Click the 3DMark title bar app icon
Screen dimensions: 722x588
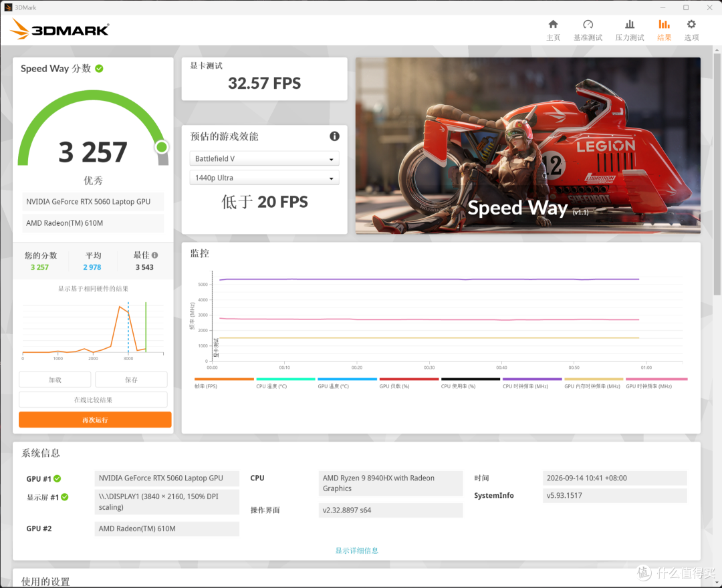point(8,7)
